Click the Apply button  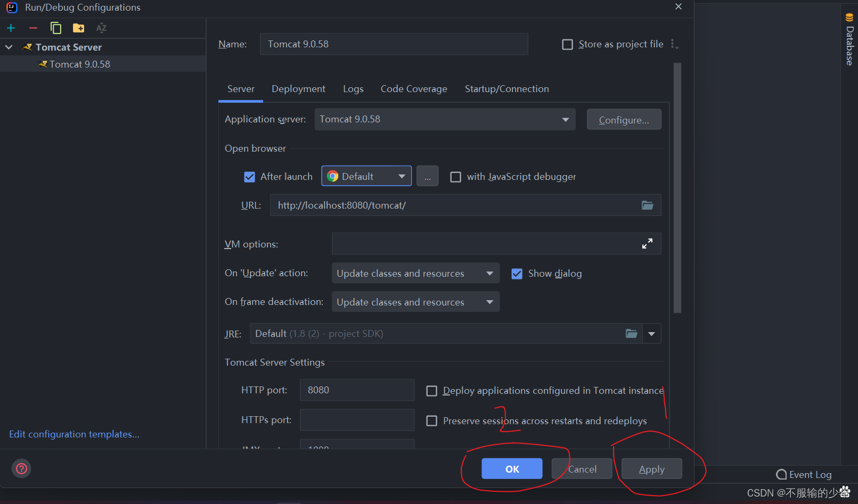pos(651,469)
